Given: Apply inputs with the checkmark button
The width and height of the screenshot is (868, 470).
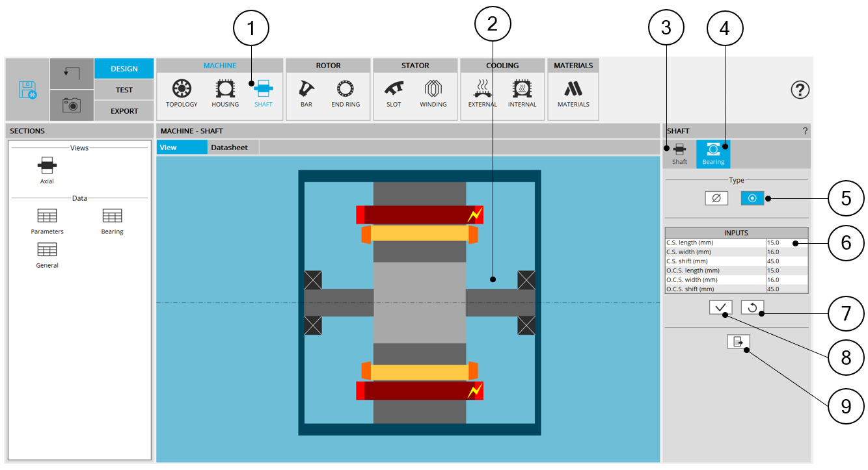Looking at the screenshot, I should (x=721, y=307).
